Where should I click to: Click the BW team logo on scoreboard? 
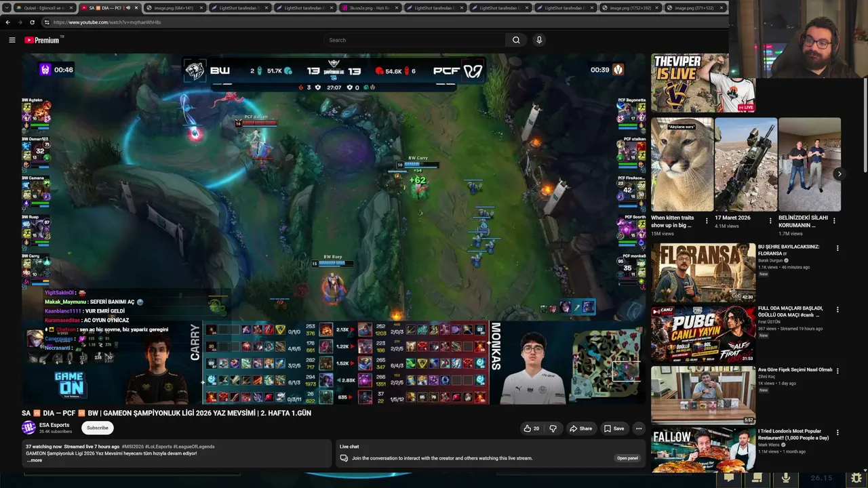click(196, 70)
